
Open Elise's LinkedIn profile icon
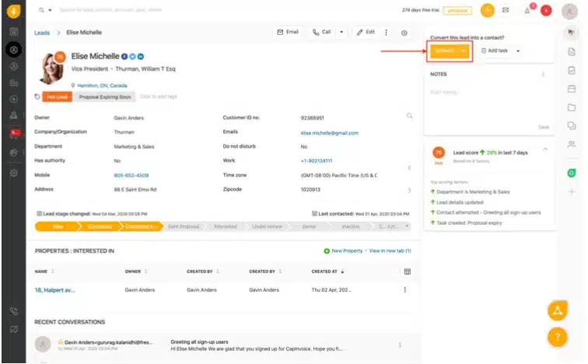[x=141, y=57]
